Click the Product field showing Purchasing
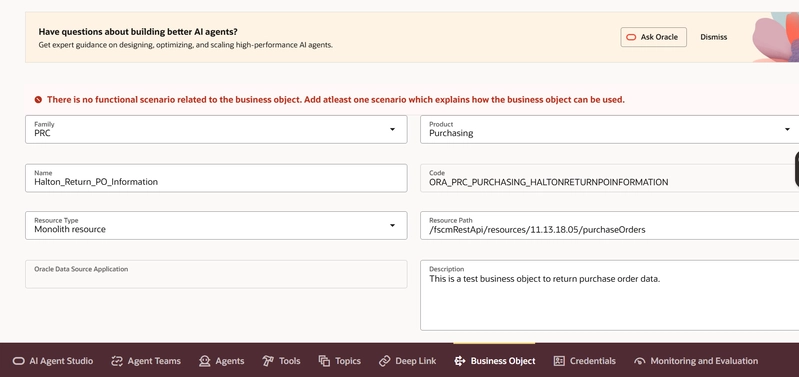This screenshot has width=799, height=377. click(609, 129)
